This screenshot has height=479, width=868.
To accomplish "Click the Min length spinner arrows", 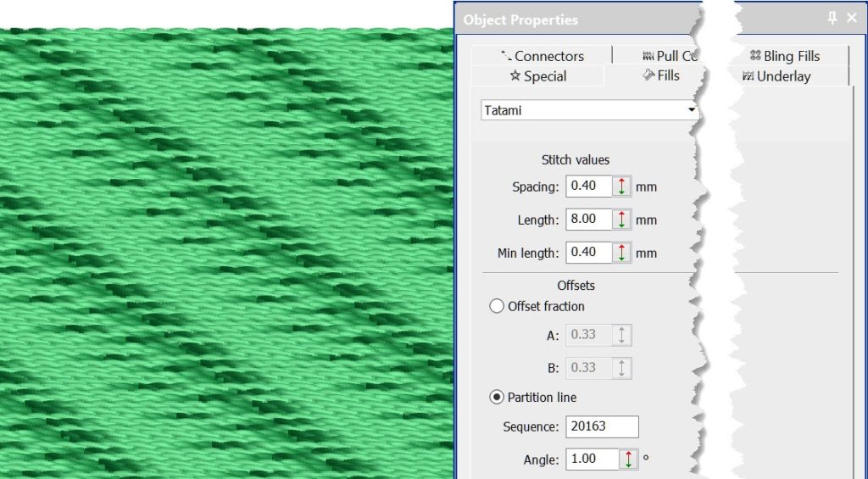I will click(623, 253).
